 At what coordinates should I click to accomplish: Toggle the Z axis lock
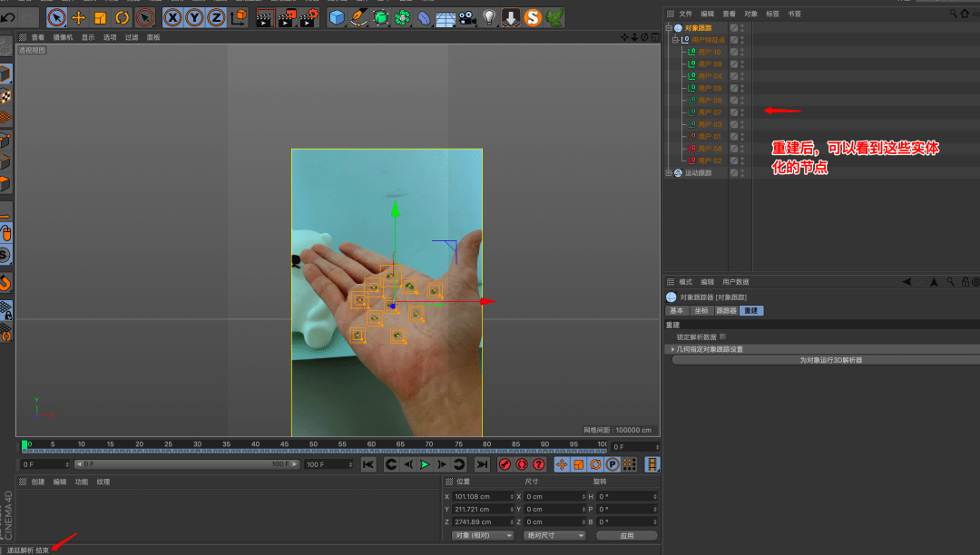pos(216,17)
